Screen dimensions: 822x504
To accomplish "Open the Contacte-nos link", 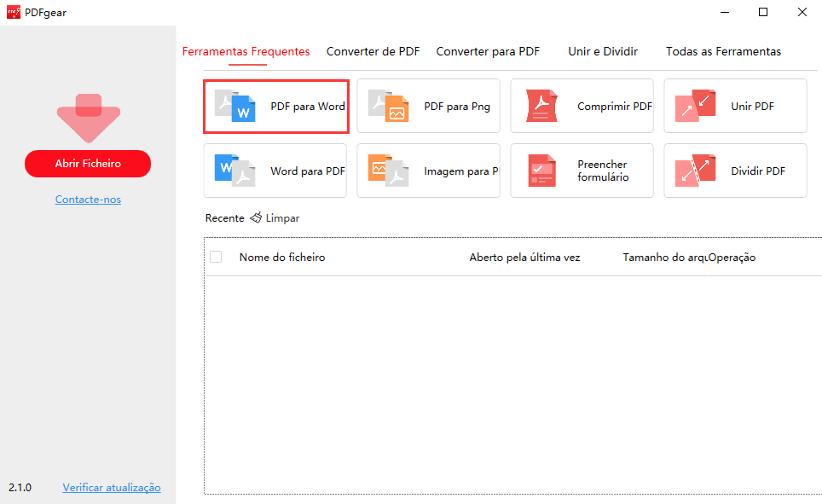I will [88, 199].
